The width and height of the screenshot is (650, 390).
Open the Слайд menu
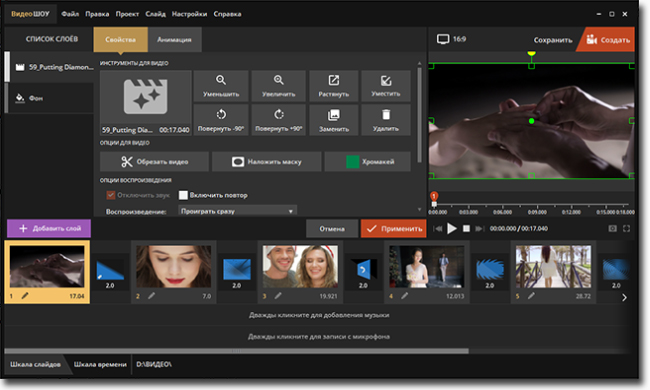(155, 14)
